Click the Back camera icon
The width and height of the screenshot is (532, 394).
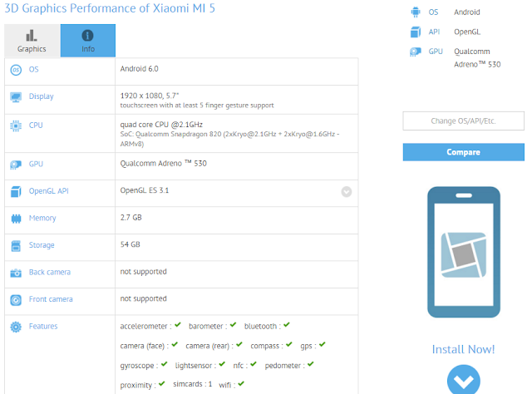coord(16,273)
